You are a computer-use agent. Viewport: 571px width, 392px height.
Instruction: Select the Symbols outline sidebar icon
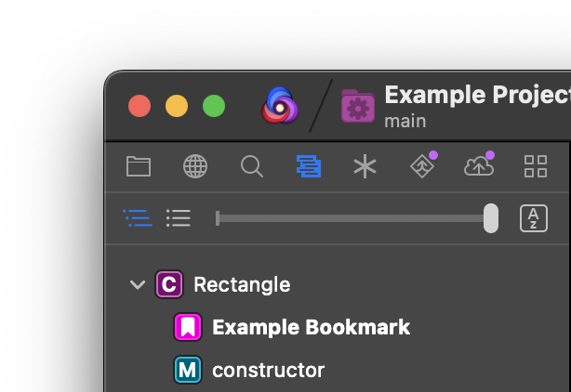(x=309, y=166)
